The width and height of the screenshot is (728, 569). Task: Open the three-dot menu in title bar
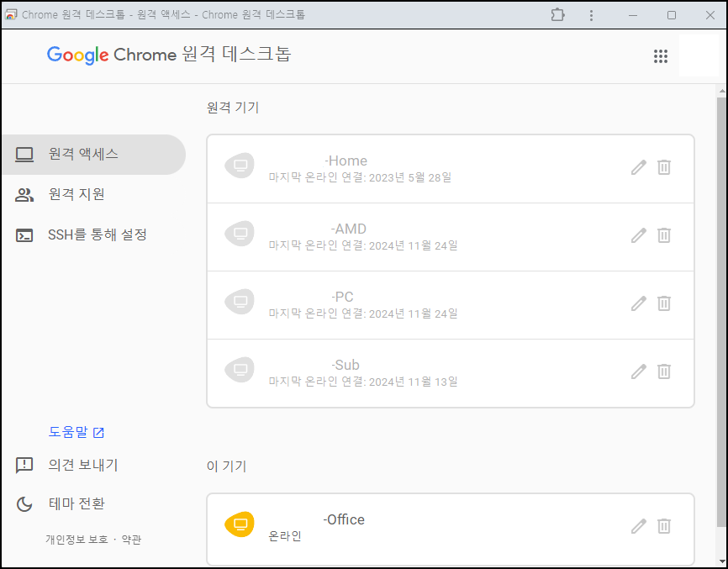coord(591,15)
